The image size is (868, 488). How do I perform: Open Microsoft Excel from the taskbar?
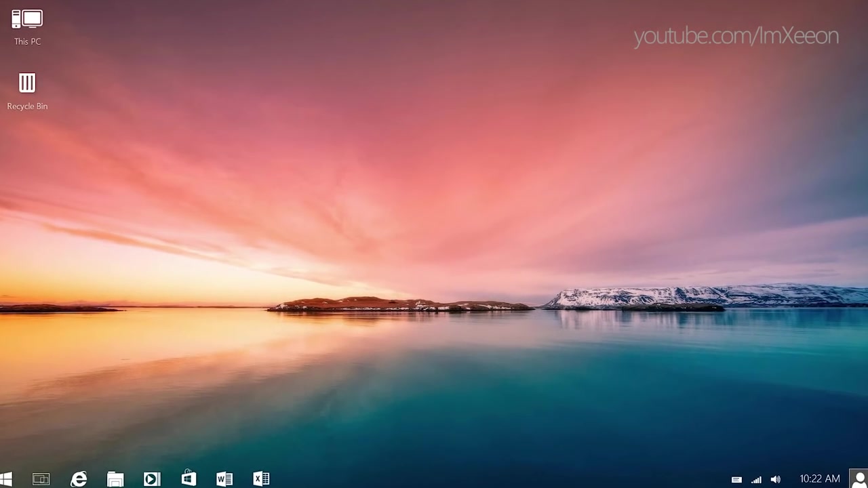point(261,479)
